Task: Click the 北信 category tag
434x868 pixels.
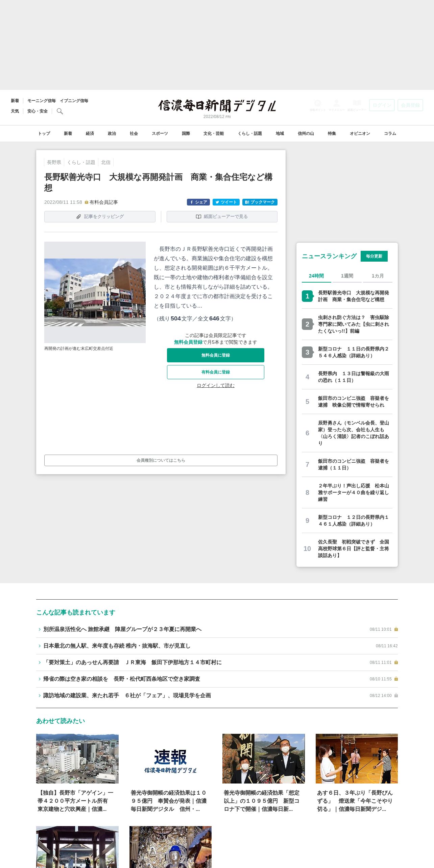Action: pos(106,162)
